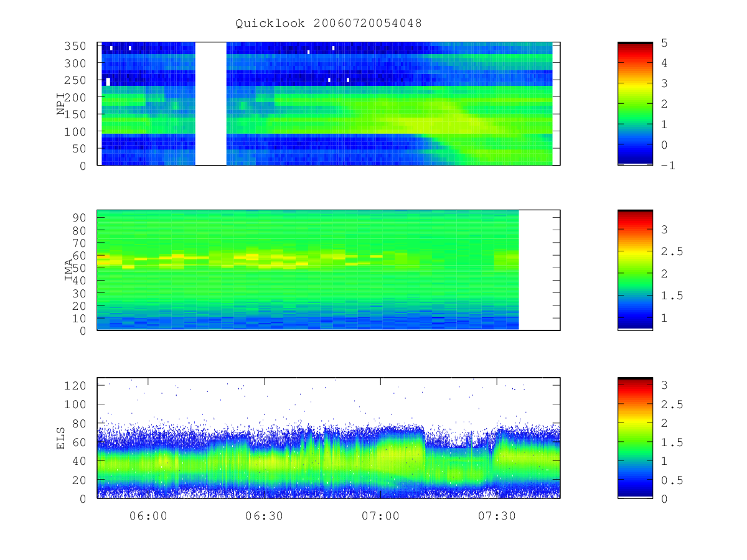The image size is (747, 560).
Task: Click the 0 label on ELS colorbar
Action: [x=664, y=499]
